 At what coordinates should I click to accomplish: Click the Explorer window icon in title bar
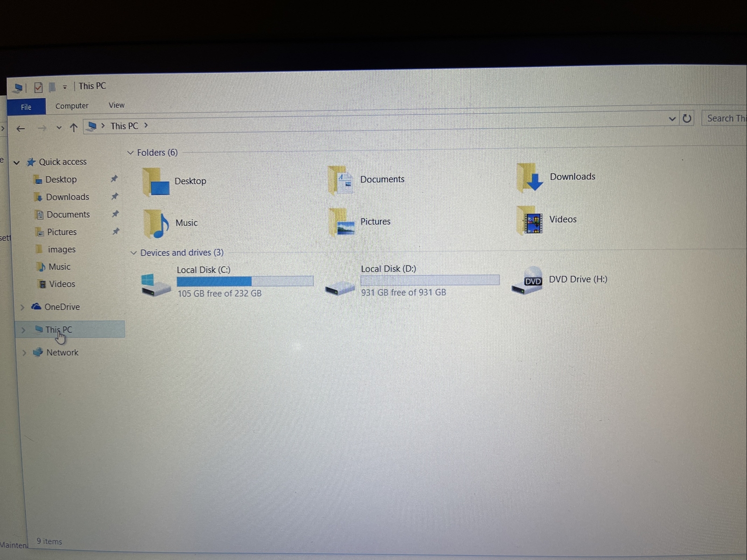click(x=18, y=88)
